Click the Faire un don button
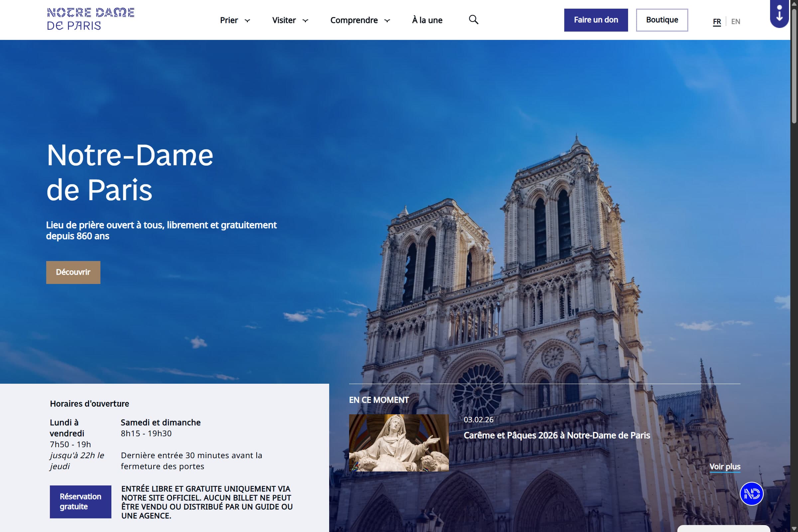Image resolution: width=798 pixels, height=532 pixels. click(x=596, y=20)
